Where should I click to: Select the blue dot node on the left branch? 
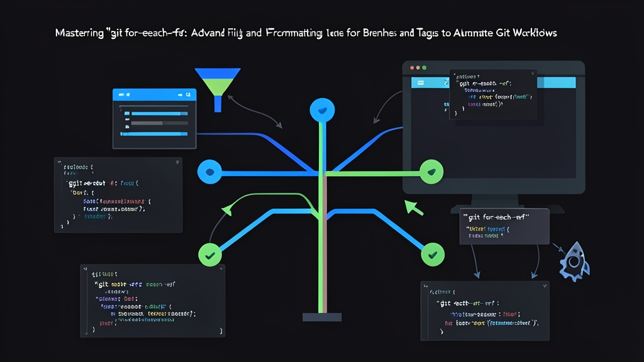pos(210,172)
